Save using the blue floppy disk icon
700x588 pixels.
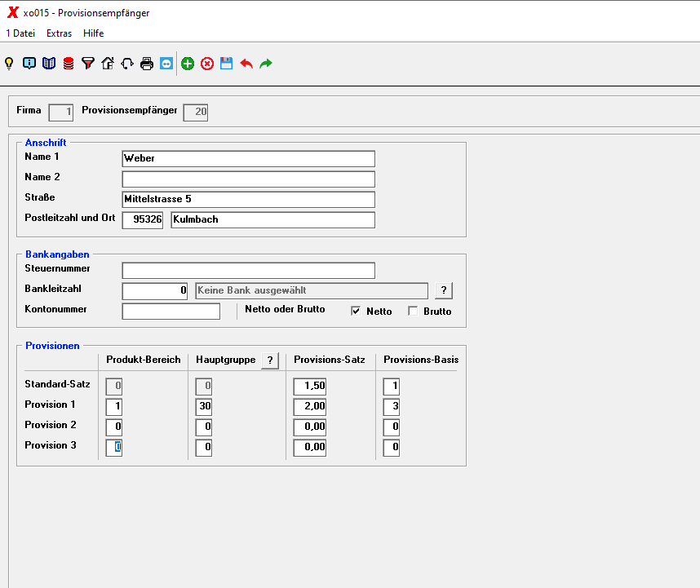226,64
